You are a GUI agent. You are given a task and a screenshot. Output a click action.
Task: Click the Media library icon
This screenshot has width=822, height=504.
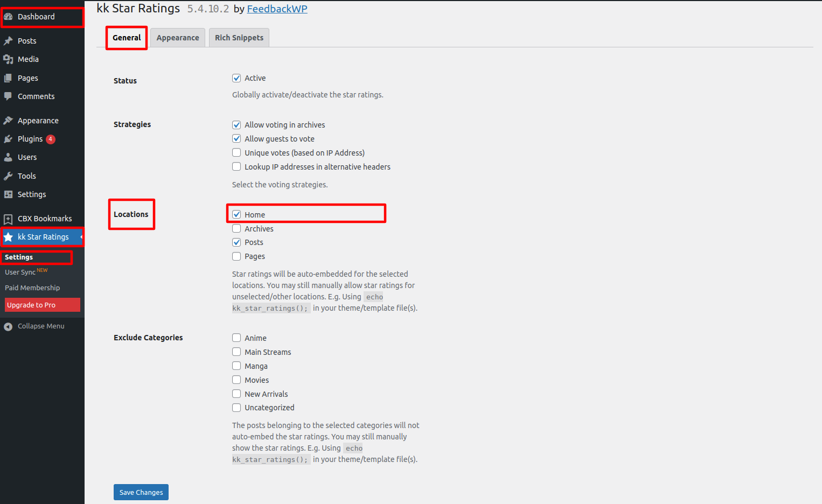(x=9, y=59)
